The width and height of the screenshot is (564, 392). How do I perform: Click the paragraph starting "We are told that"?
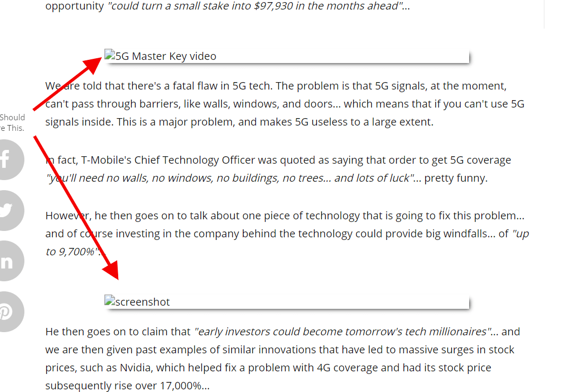(x=285, y=104)
